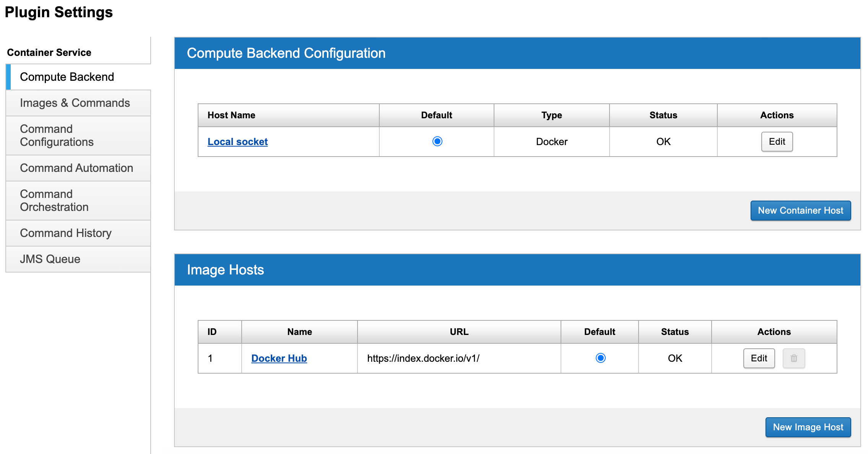View Command History tab
This screenshot has width=868, height=454.
coord(66,233)
